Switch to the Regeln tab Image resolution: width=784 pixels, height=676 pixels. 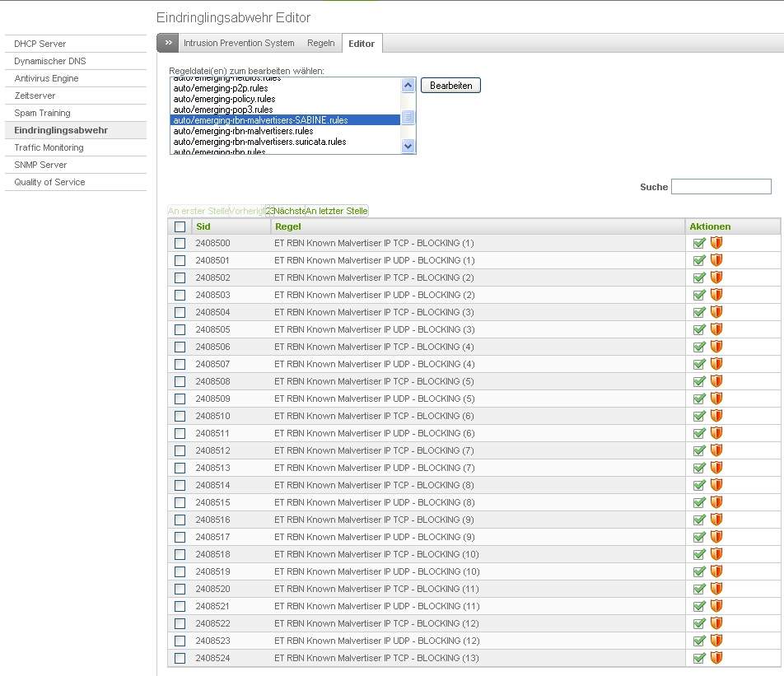pyautogui.click(x=321, y=43)
